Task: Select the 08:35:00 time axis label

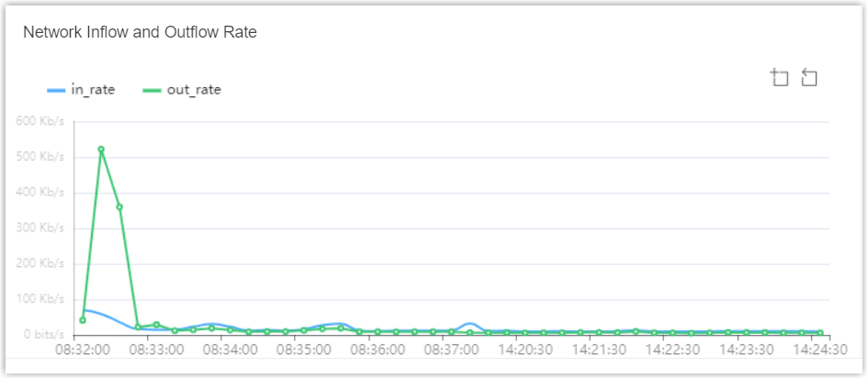Action: pyautogui.click(x=304, y=350)
